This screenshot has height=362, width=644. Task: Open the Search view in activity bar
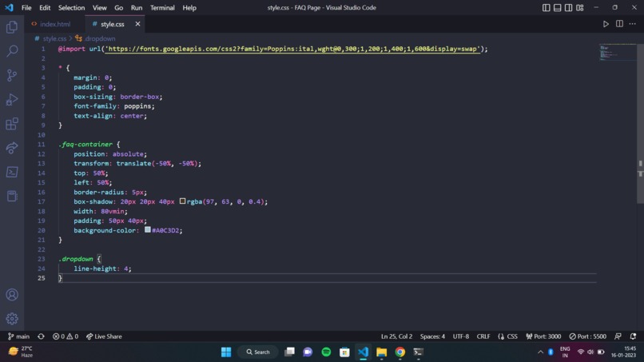point(12,51)
